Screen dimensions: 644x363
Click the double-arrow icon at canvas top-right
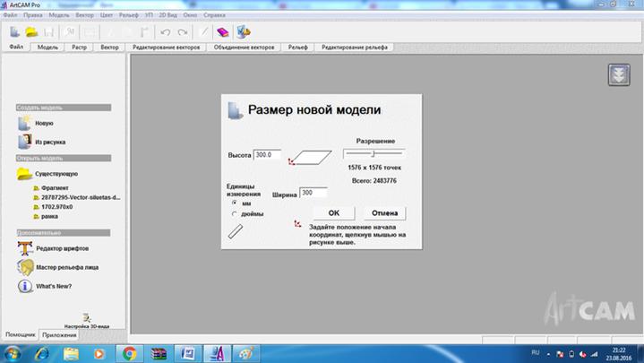[x=619, y=74]
